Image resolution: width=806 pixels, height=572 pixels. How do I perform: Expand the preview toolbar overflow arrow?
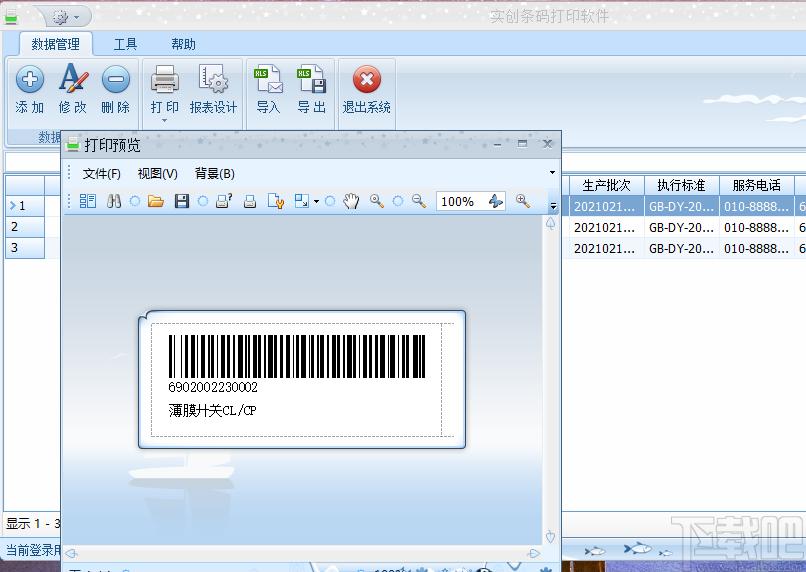[x=553, y=206]
